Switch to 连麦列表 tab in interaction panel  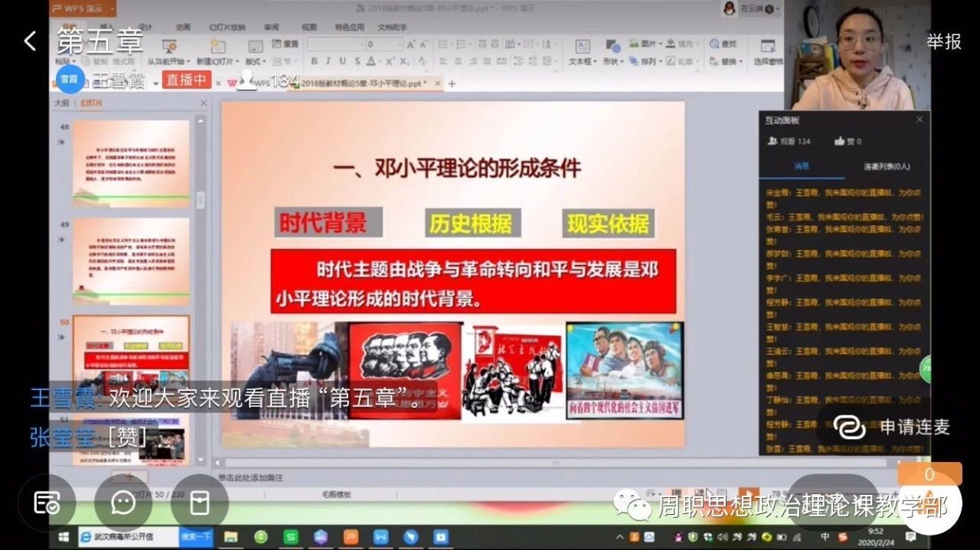click(887, 166)
